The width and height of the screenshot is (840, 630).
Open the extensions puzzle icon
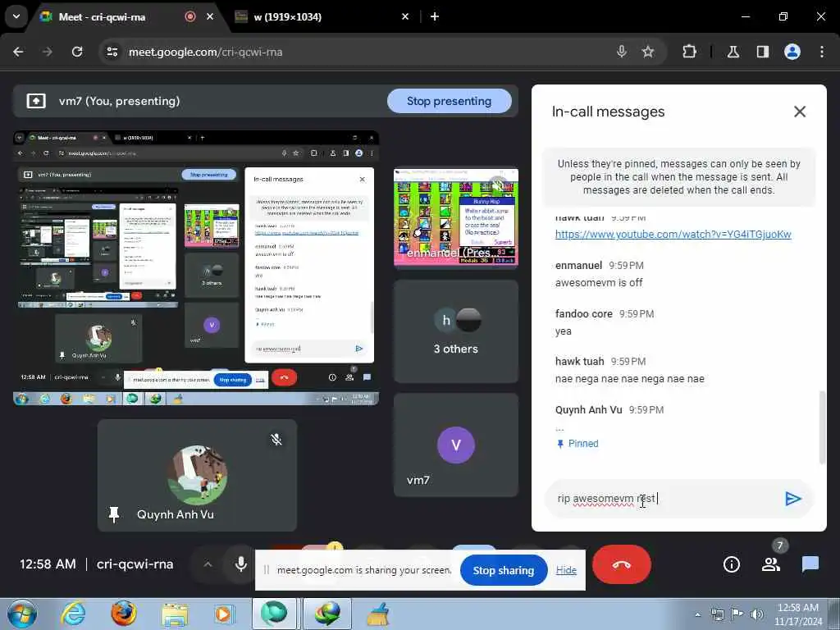tap(689, 52)
